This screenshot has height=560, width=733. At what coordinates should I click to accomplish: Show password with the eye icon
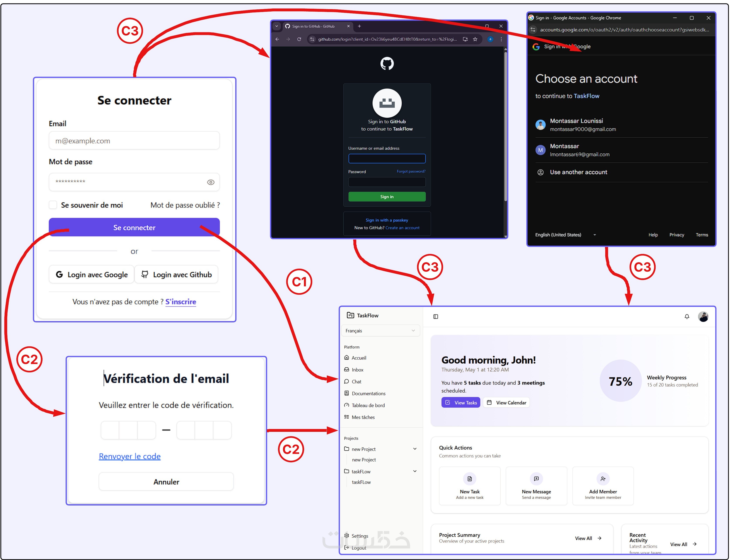pos(211,182)
